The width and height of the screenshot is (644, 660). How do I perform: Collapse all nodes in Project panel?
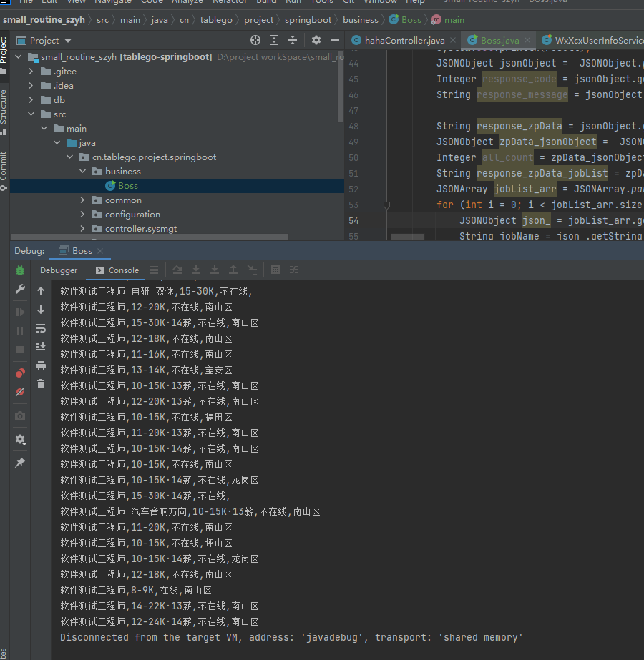293,41
